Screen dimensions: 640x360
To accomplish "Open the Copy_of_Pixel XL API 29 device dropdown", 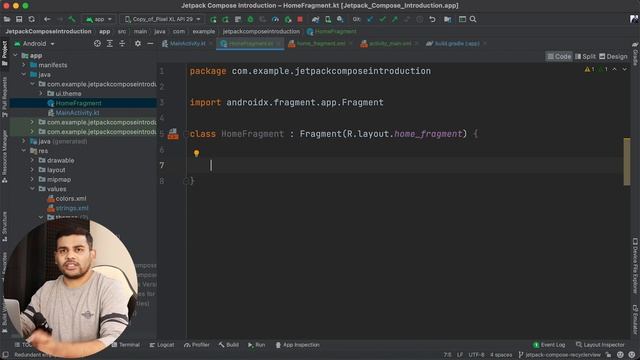I will tap(162, 19).
